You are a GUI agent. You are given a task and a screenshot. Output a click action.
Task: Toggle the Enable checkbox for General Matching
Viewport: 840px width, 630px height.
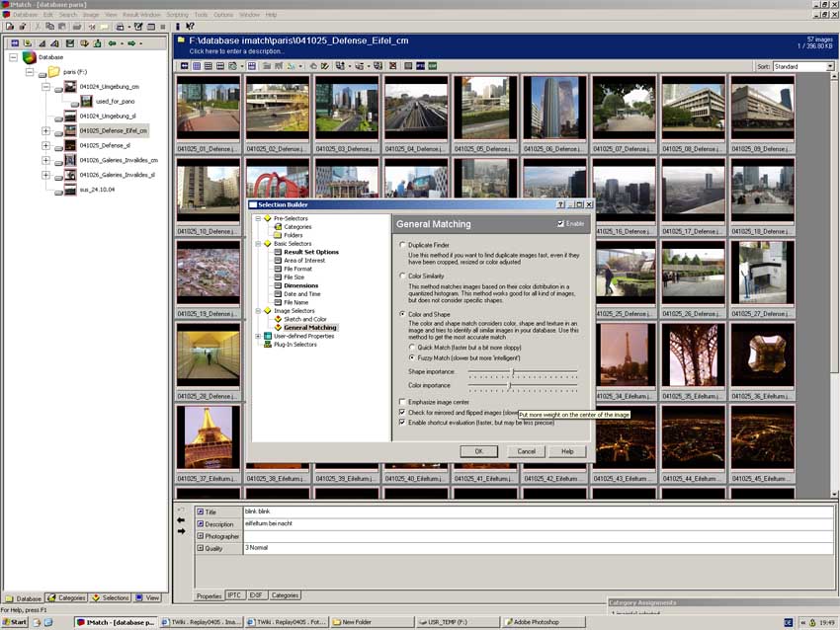point(561,224)
